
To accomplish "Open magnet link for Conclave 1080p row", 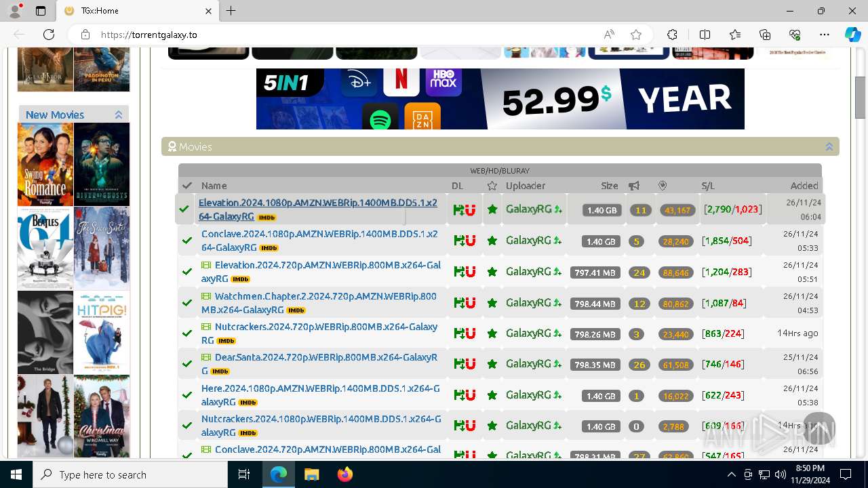I will [470, 241].
